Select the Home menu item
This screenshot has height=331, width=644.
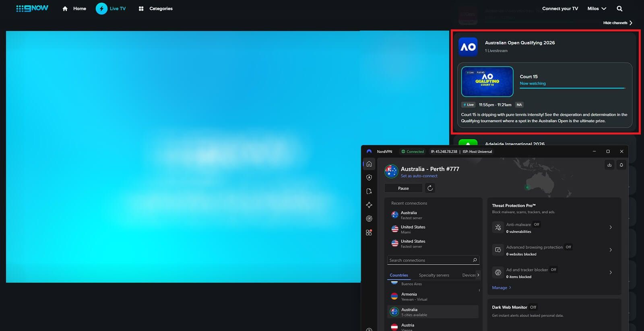coord(80,8)
